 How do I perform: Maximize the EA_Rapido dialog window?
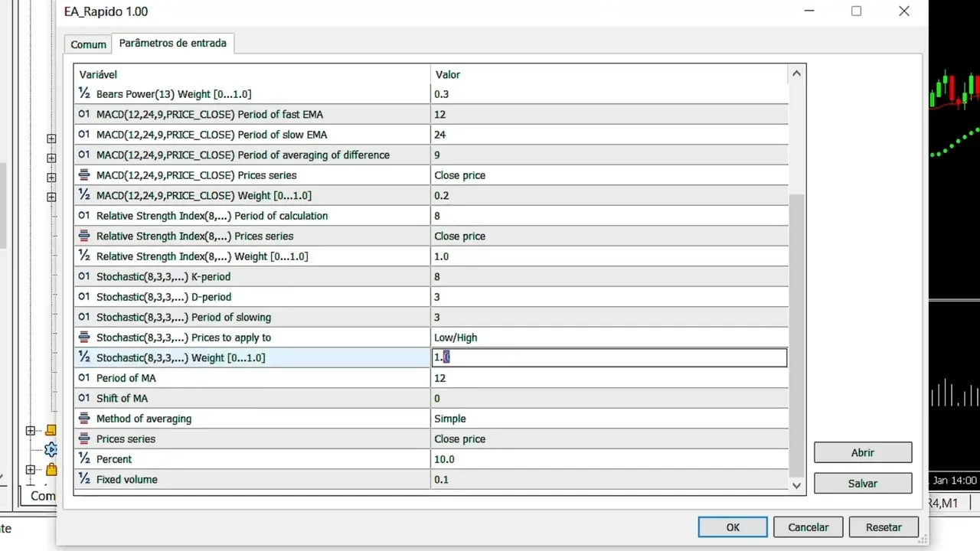(856, 11)
